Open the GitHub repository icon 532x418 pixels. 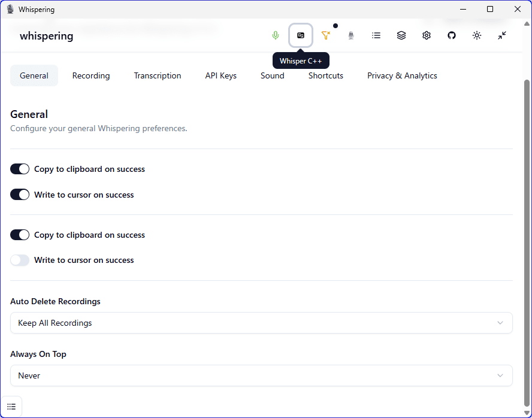coord(452,35)
